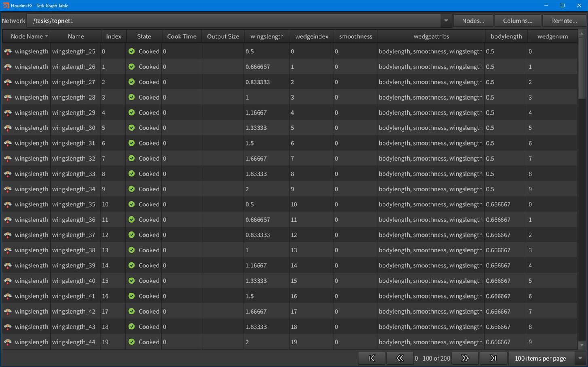Image resolution: width=588 pixels, height=367 pixels.
Task: Click the wingslength_44 node icon
Action: [8, 342]
